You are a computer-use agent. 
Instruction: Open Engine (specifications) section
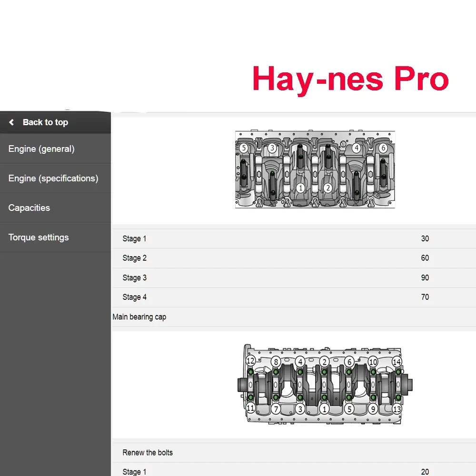[56, 178]
